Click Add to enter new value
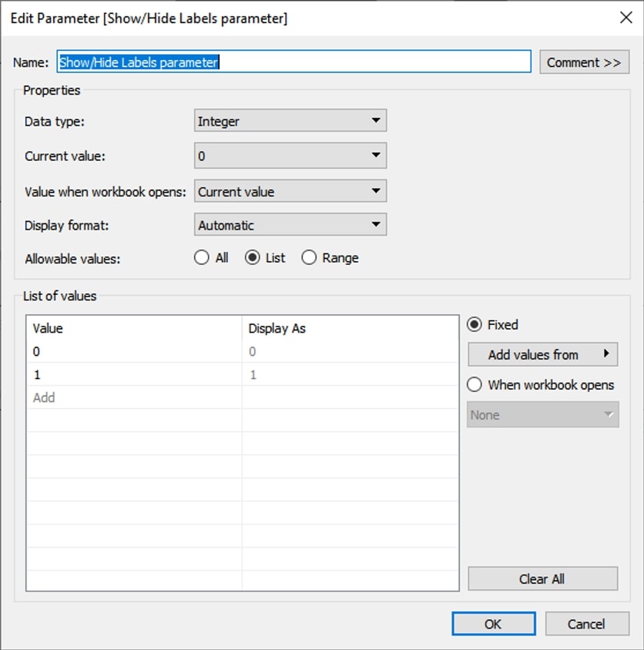 pos(44,397)
